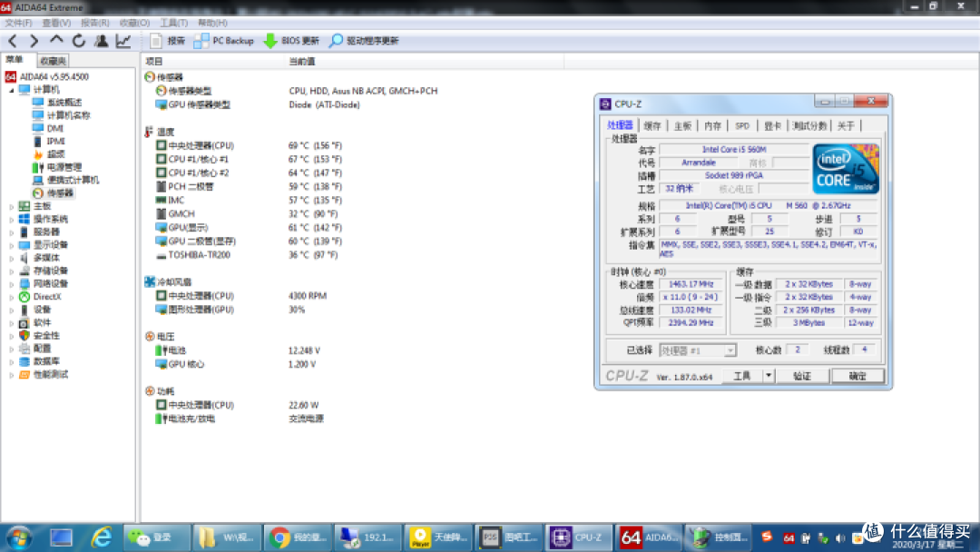The image size is (980, 552).
Task: Expand the 显示设备 tree node
Action: (x=11, y=245)
